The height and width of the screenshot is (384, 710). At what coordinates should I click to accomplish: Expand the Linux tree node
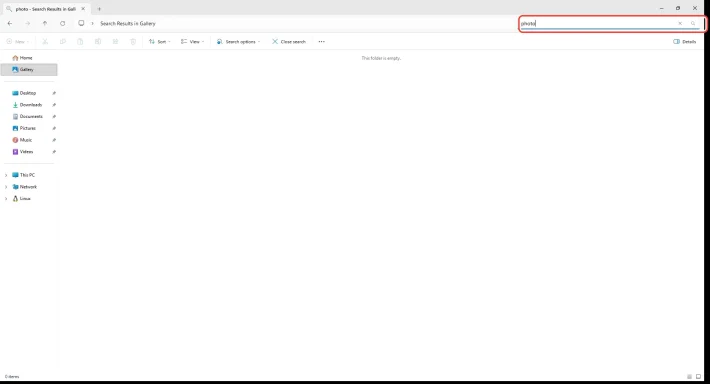tap(6, 199)
